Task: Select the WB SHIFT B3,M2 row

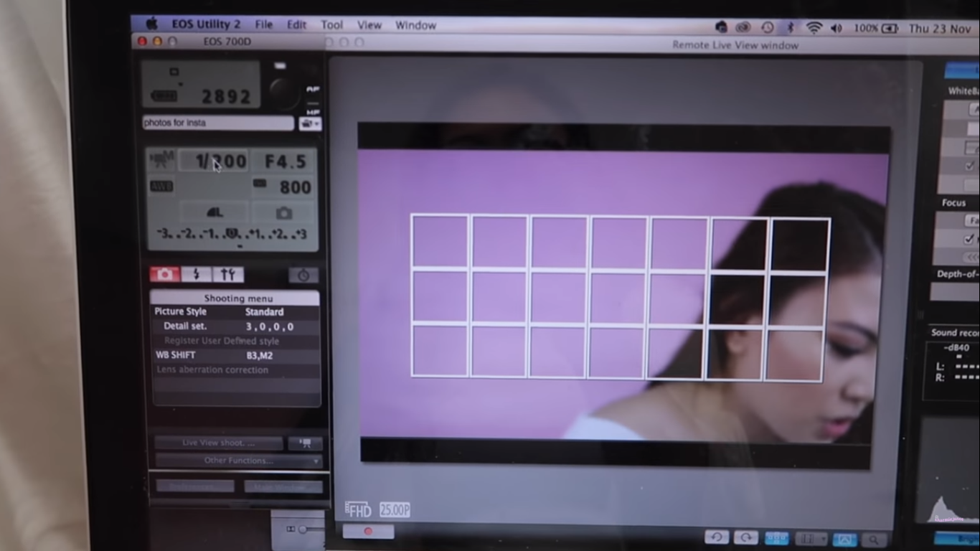Action: 236,355
